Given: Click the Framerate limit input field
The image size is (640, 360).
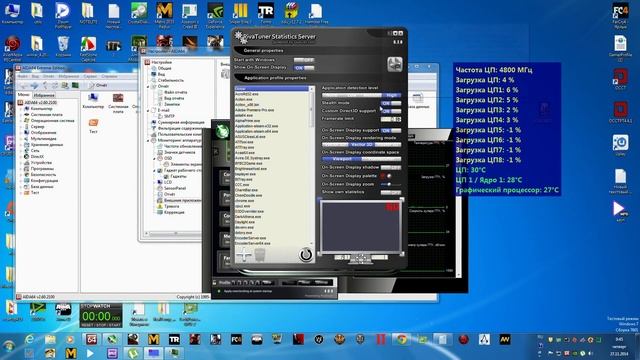Looking at the screenshot, I should coord(390,119).
